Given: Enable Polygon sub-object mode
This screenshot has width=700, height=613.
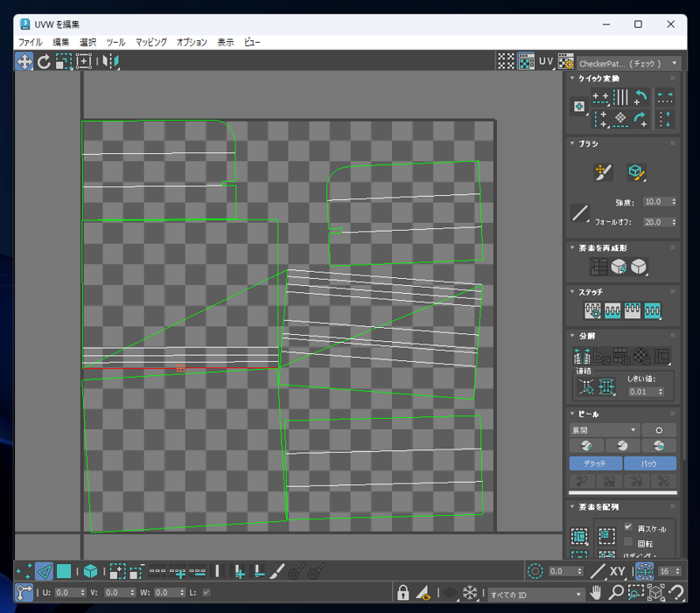Looking at the screenshot, I should pyautogui.click(x=64, y=571).
